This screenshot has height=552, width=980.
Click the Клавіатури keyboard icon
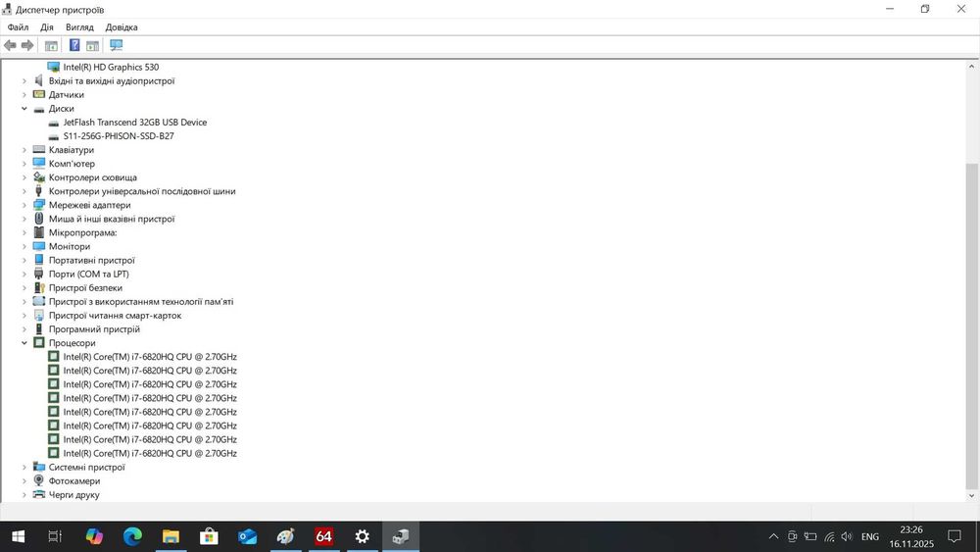(x=39, y=149)
